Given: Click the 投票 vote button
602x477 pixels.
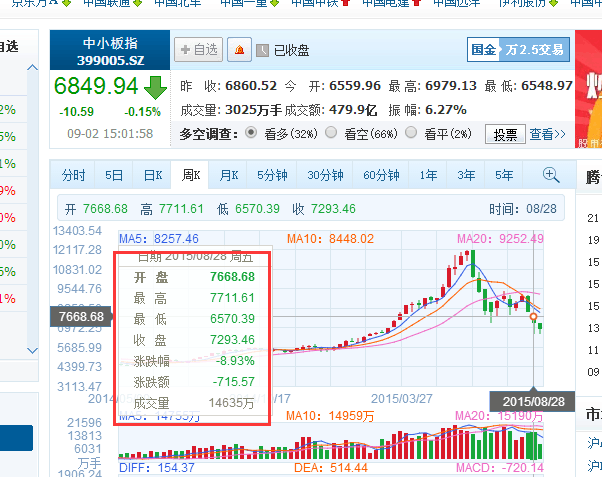Looking at the screenshot, I should tap(505, 134).
